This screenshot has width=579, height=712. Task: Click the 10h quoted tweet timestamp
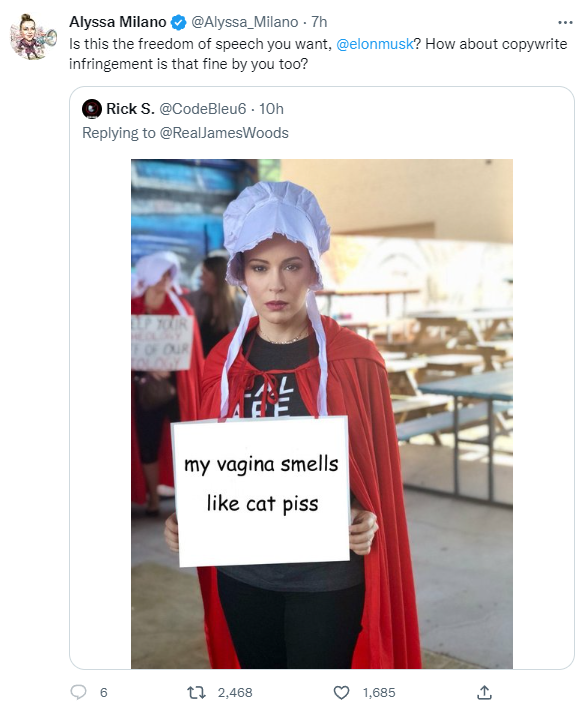[x=271, y=109]
